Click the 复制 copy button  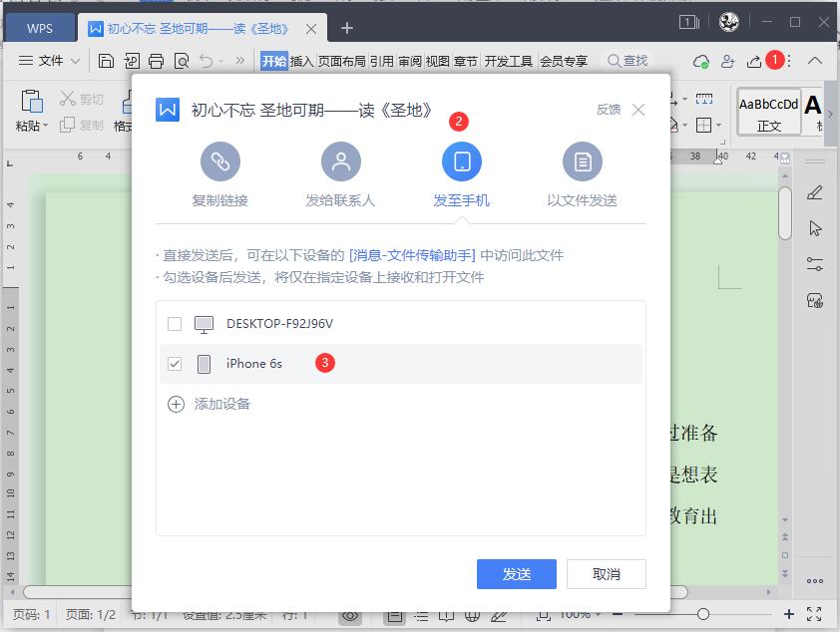(x=82, y=126)
